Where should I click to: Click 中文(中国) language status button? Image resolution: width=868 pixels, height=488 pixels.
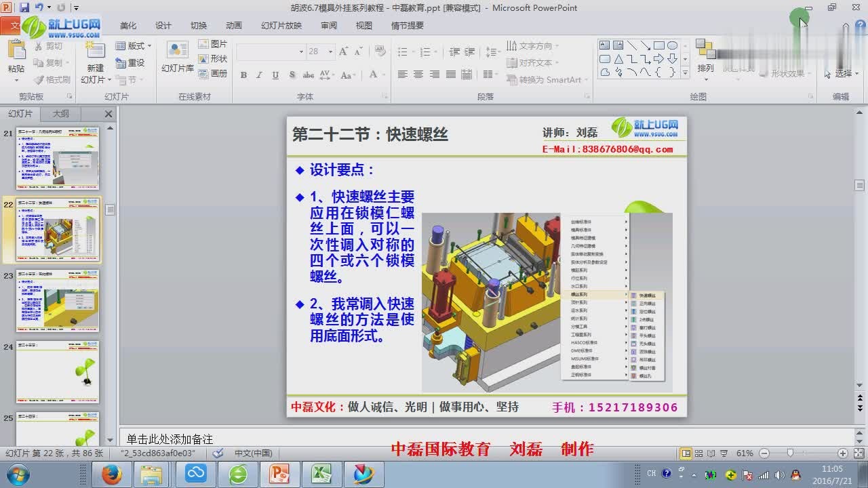tap(254, 453)
